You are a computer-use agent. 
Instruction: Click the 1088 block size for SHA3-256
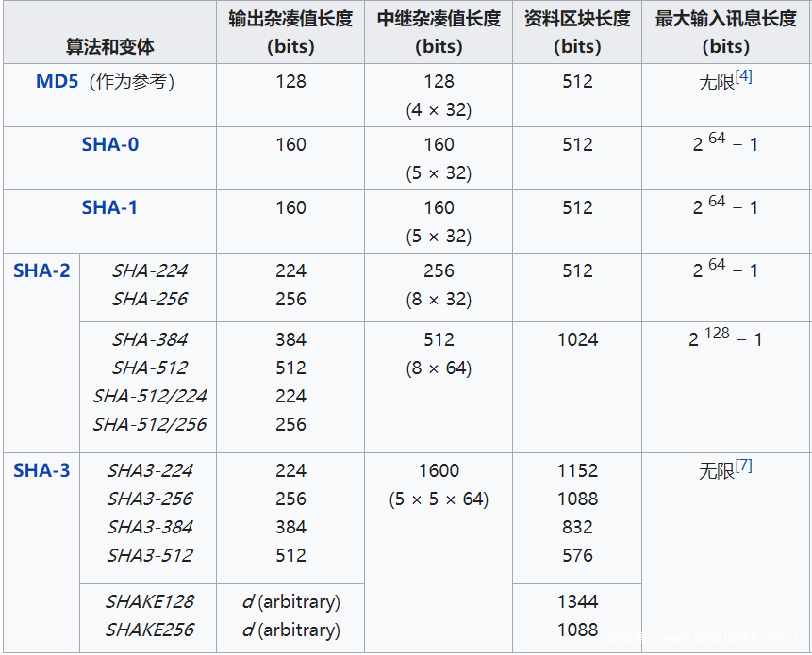[x=577, y=499]
